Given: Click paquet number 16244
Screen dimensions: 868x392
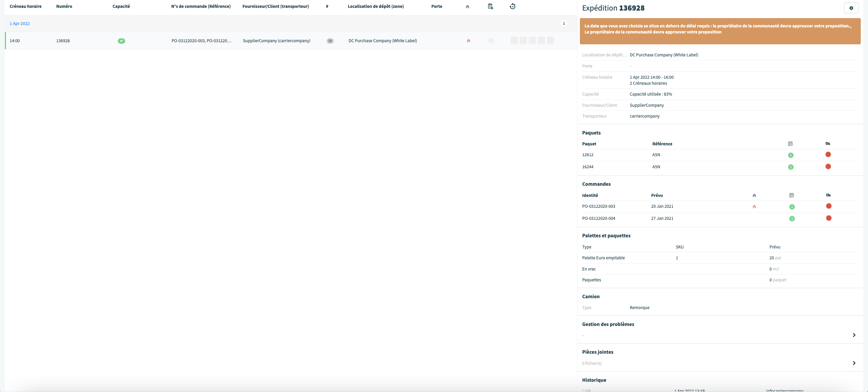Looking at the screenshot, I should pyautogui.click(x=588, y=167).
